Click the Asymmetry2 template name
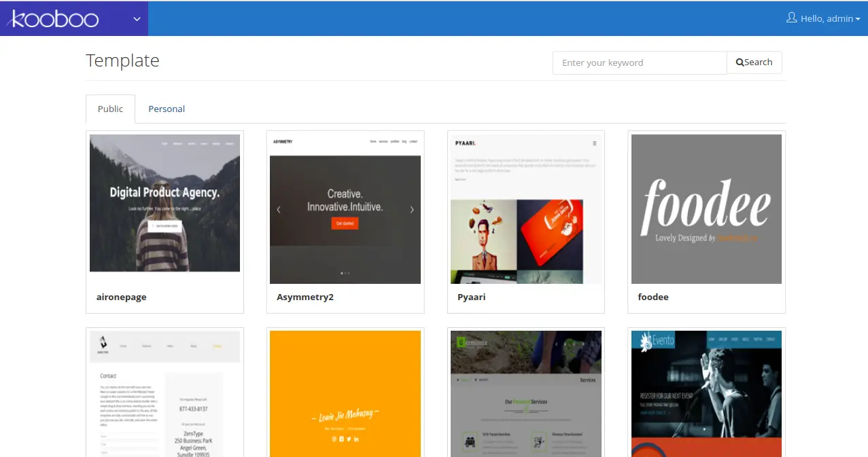Viewport: 868px width, 457px height. click(x=305, y=297)
